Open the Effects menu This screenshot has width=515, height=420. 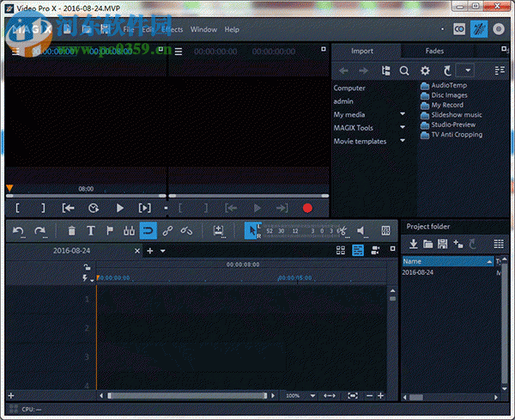tap(173, 29)
